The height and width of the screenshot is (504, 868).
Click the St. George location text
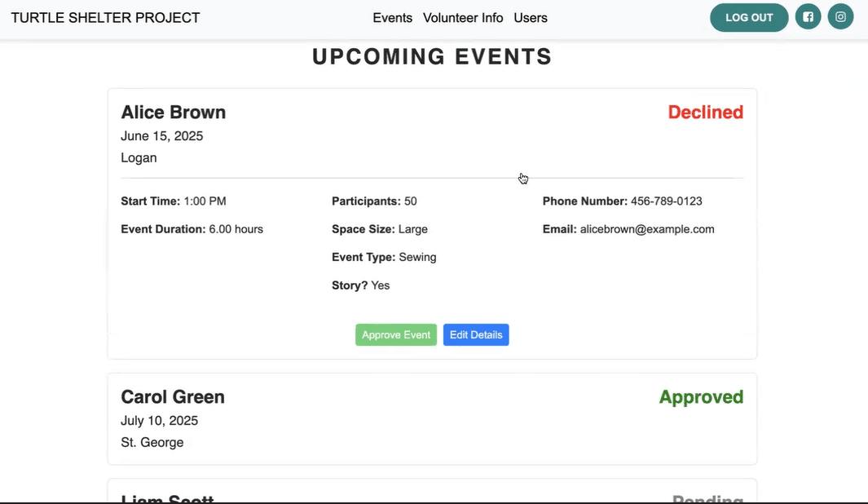point(152,443)
